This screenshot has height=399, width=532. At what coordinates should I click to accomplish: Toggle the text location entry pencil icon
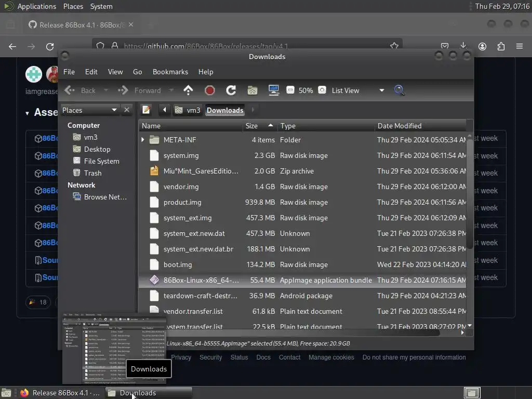point(146,110)
